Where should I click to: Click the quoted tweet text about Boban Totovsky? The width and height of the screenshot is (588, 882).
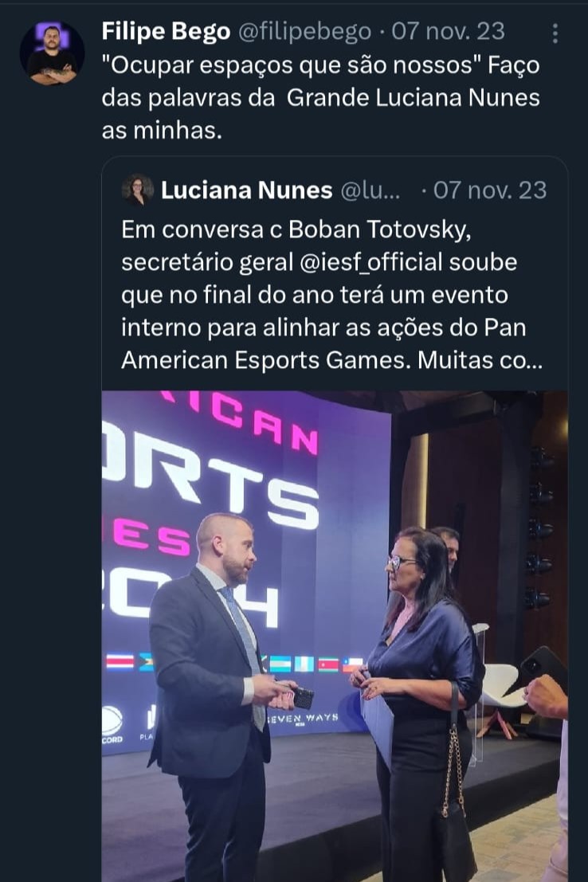tap(332, 295)
